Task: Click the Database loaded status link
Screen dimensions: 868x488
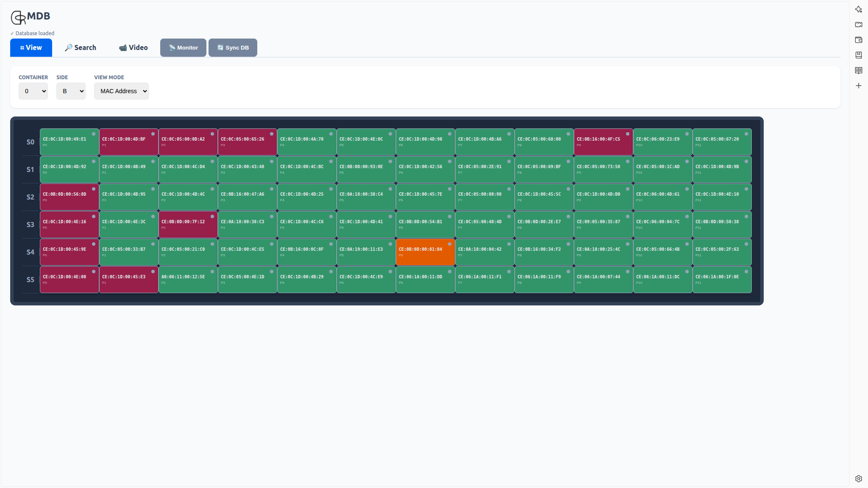Action: 32,33
